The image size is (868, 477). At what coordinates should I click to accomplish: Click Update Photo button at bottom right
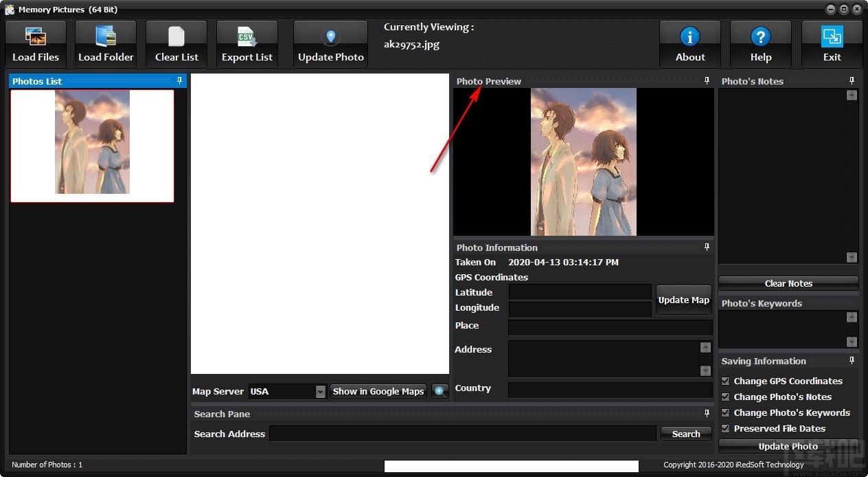pyautogui.click(x=788, y=446)
